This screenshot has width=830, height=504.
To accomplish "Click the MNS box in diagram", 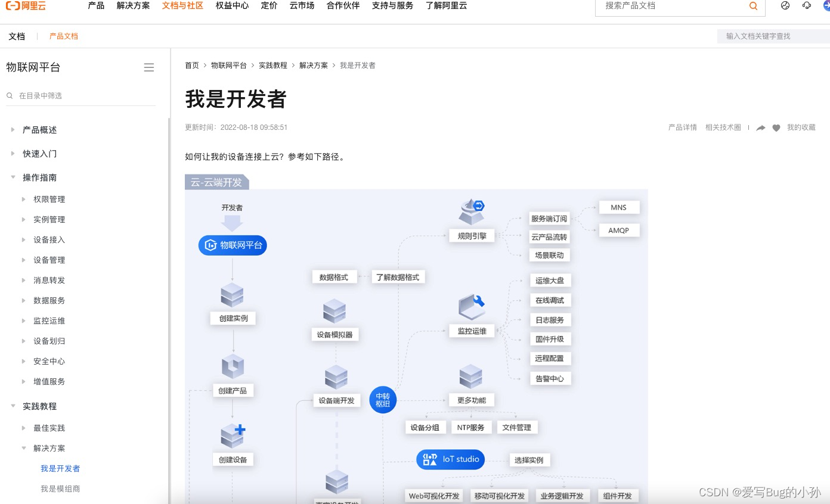I will [618, 207].
